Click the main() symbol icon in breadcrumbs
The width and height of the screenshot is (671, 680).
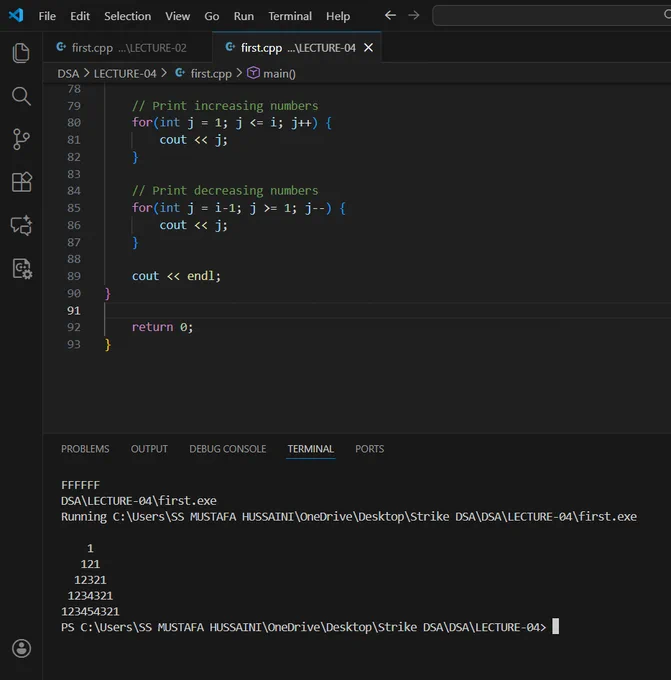coord(253,73)
